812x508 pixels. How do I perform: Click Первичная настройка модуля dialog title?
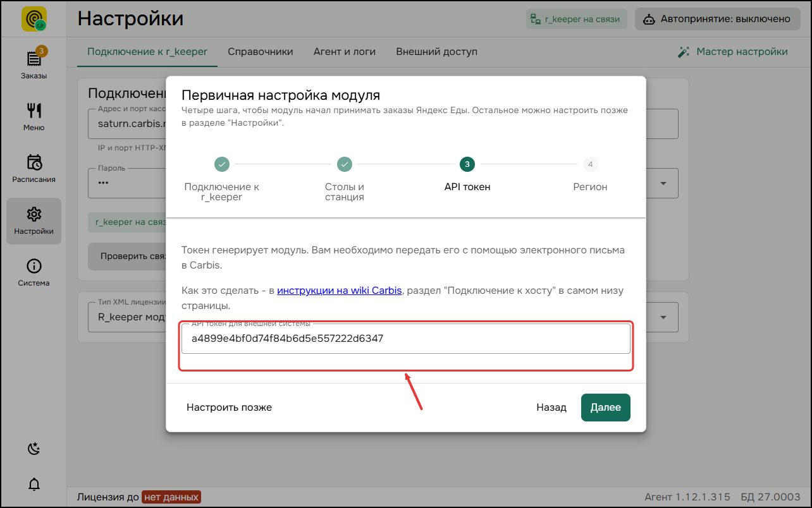tap(281, 95)
